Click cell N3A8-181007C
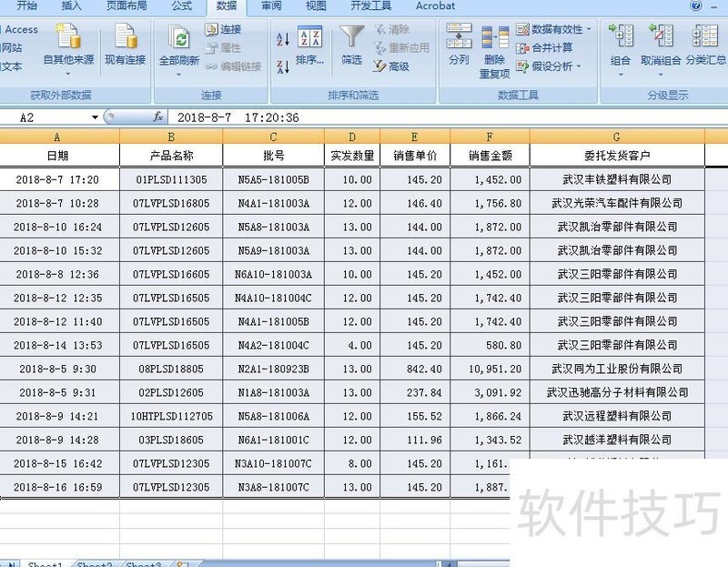728x567 pixels. [x=274, y=488]
